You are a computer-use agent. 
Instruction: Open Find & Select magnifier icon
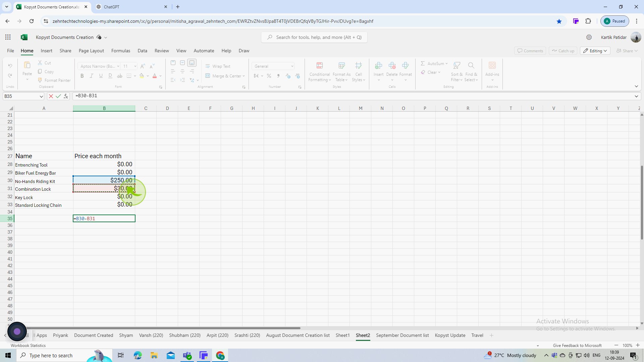(471, 65)
